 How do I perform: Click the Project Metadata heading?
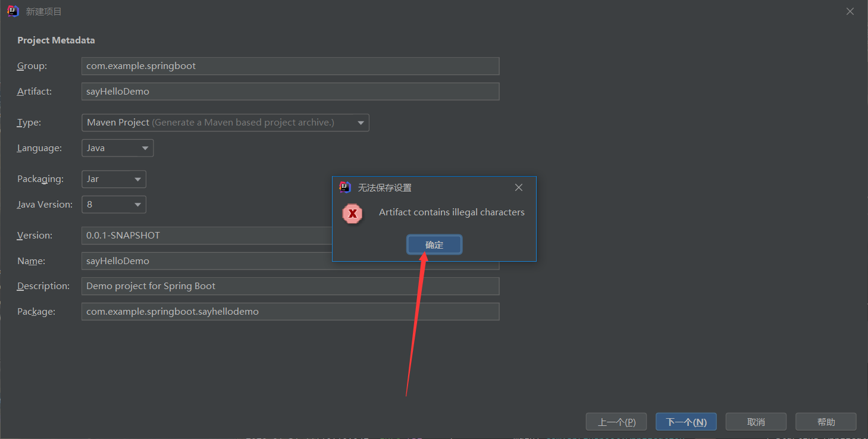[56, 40]
